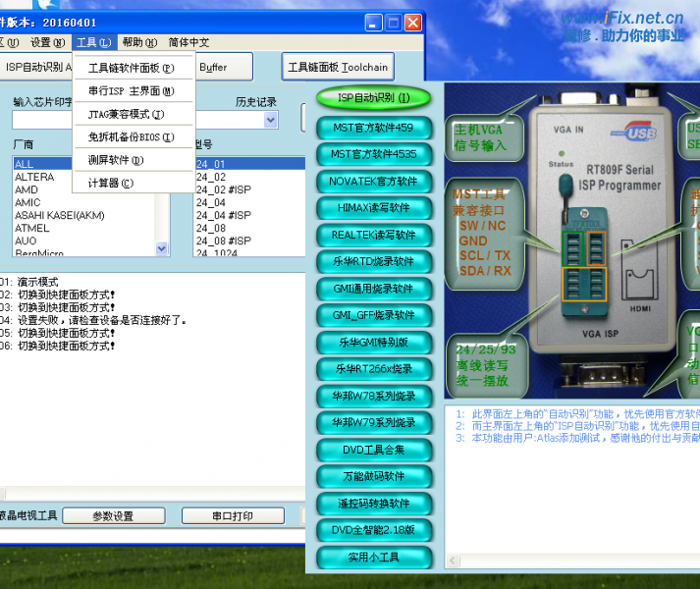Launch MST官方软件459
Viewport: 700px width, 589px height.
[374, 128]
